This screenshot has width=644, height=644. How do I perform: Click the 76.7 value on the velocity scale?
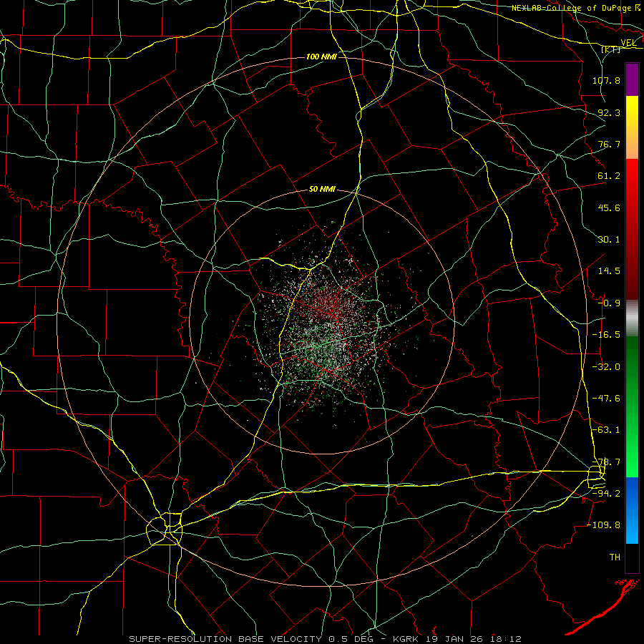tap(609, 144)
